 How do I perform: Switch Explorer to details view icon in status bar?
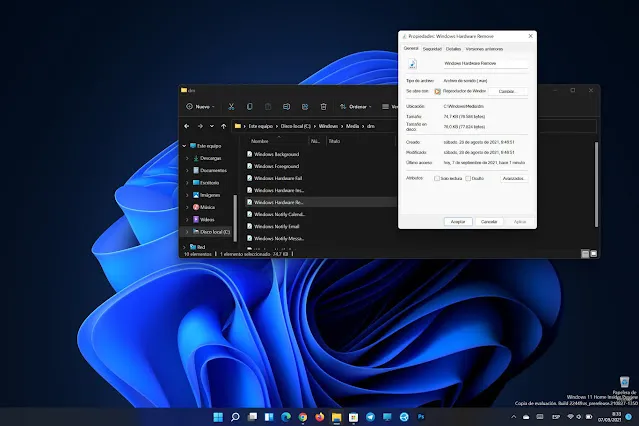[585, 254]
